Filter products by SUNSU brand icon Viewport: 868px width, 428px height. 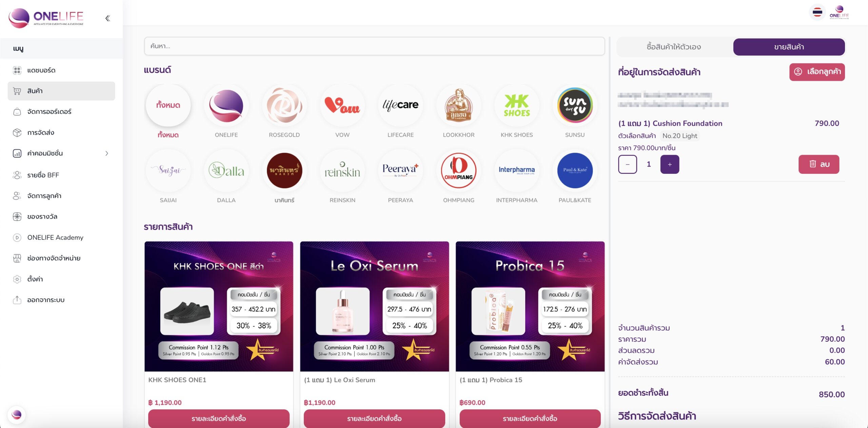coord(575,105)
